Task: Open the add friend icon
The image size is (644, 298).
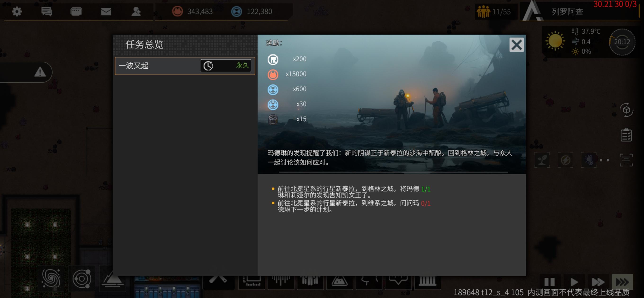Action: (x=136, y=12)
